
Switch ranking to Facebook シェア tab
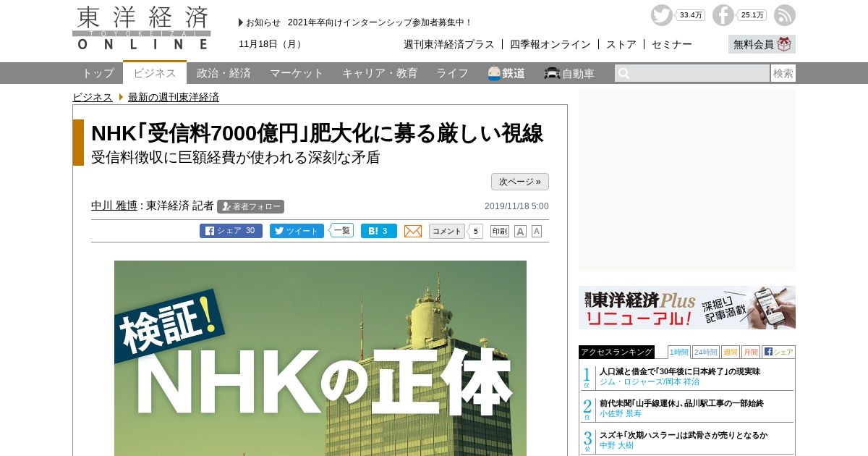click(x=778, y=352)
